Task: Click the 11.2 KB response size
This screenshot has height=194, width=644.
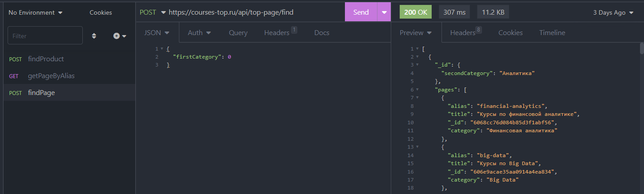Action: coord(493,12)
